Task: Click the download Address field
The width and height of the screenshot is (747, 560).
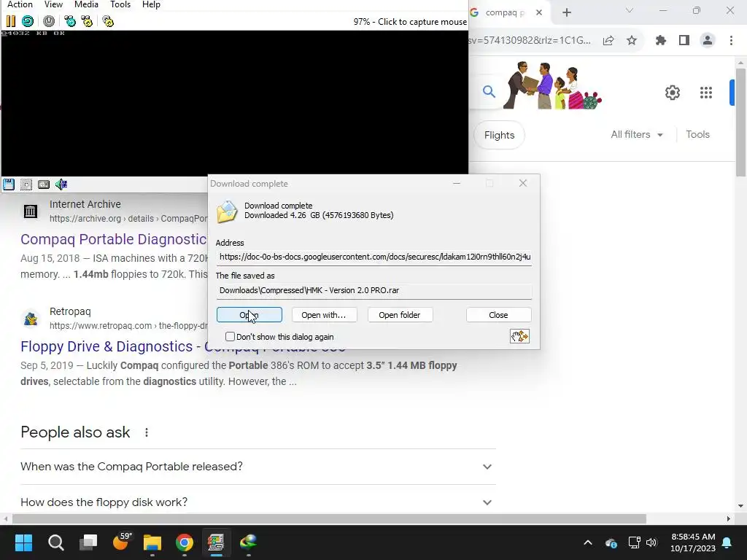Action: click(374, 257)
